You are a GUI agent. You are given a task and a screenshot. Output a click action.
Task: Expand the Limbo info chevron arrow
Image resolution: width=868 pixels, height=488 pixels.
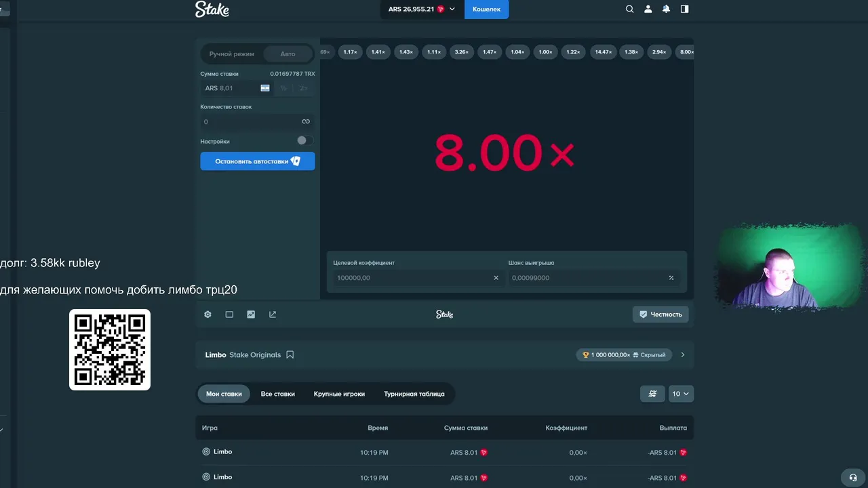[683, 354]
